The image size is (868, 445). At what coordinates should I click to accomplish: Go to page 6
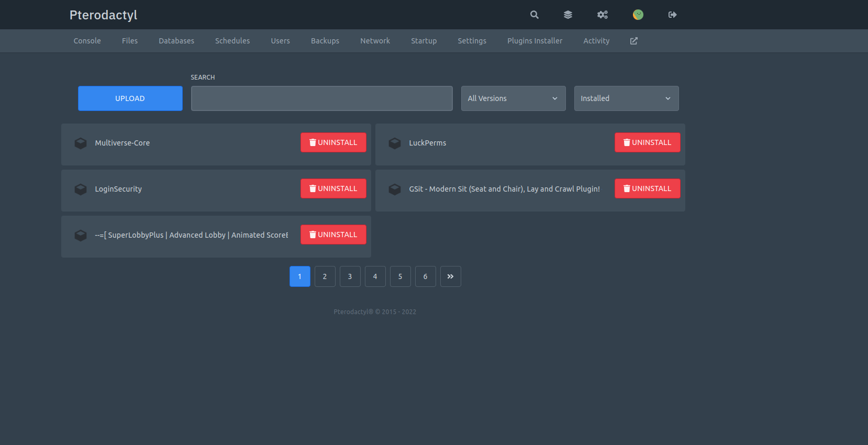pos(426,276)
